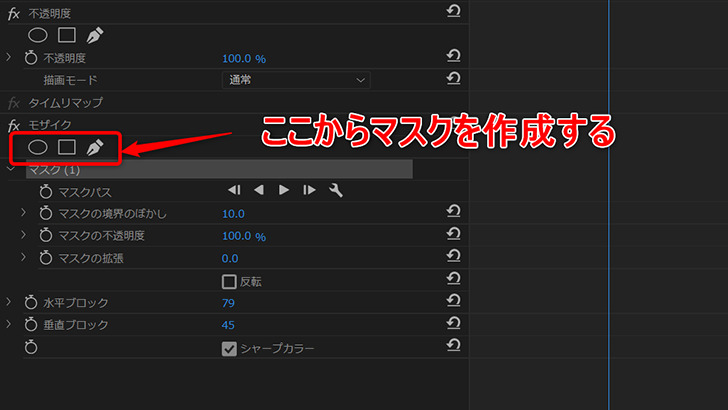Toggle stopwatch for 水平ブロック

pos(31,302)
